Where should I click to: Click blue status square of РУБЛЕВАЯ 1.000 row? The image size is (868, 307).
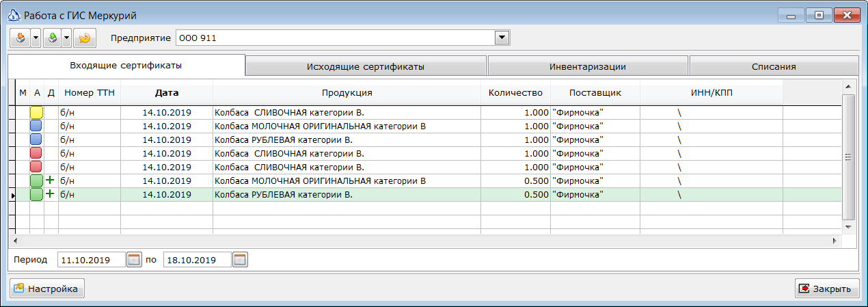coord(37,140)
